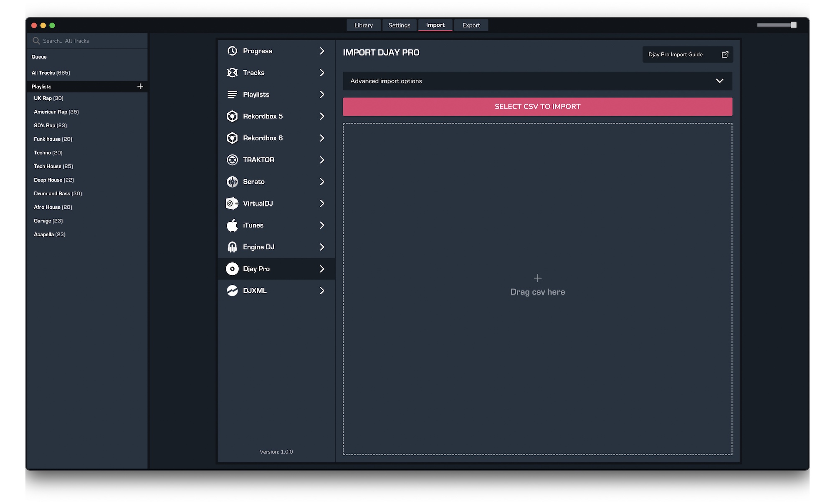Screen dimensions: 835x504
Task: Open the UK Rap (30) playlist
Action: point(48,98)
